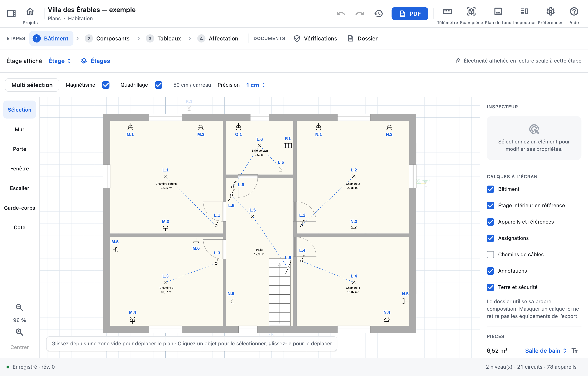Click the redo arrow icon
Screen dimensions: 588x376
pyautogui.click(x=360, y=14)
